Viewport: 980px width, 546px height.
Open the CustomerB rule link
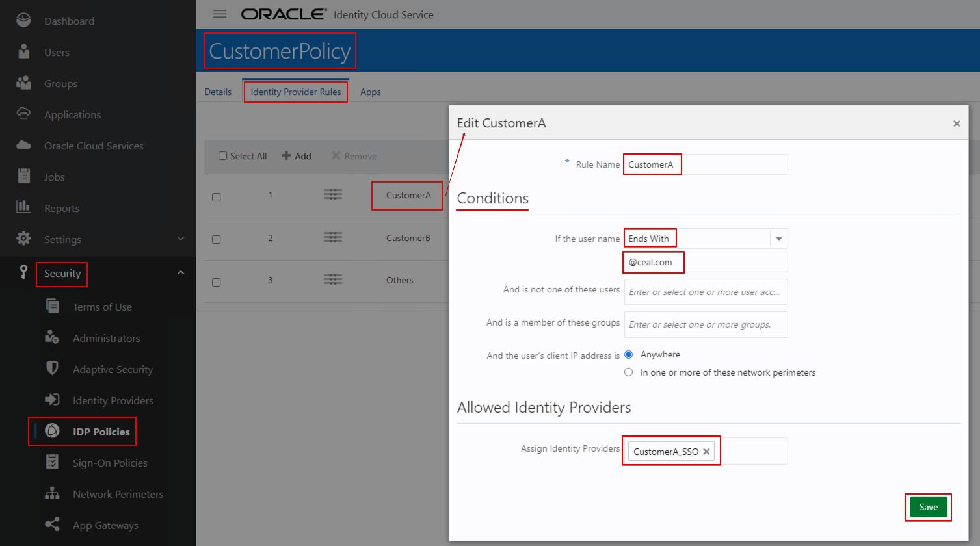click(x=408, y=238)
